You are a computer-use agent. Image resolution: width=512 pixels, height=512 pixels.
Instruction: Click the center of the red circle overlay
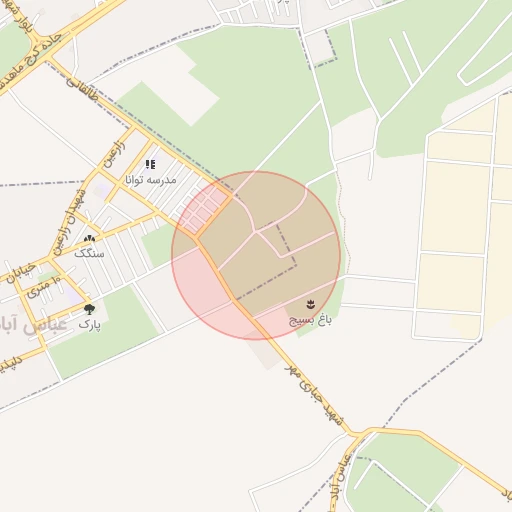256,255
